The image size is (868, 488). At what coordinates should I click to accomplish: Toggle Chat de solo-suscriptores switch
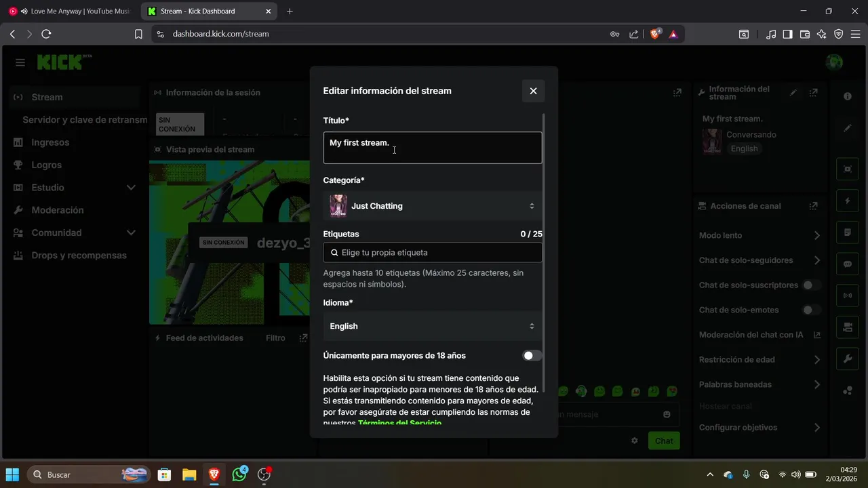tap(812, 285)
